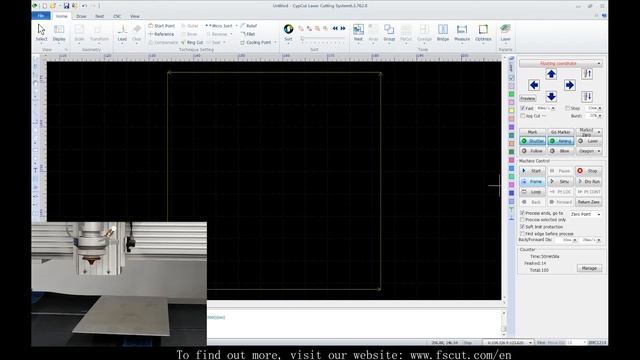The width and height of the screenshot is (640, 360).
Task: Open the Burst value dropdown
Action: click(599, 116)
